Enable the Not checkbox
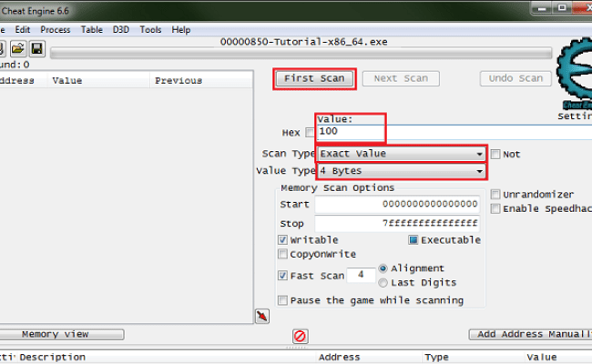This screenshot has width=592, height=364. click(x=495, y=154)
